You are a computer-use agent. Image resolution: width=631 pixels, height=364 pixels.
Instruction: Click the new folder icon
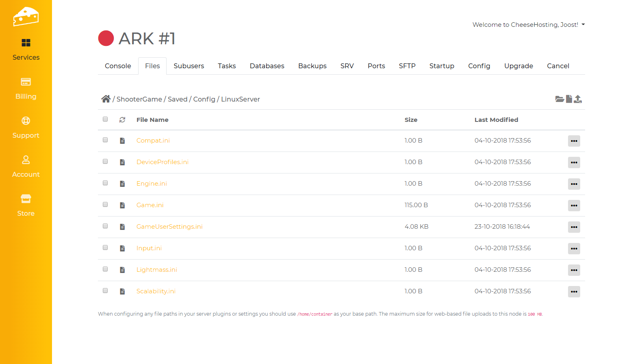tap(559, 99)
